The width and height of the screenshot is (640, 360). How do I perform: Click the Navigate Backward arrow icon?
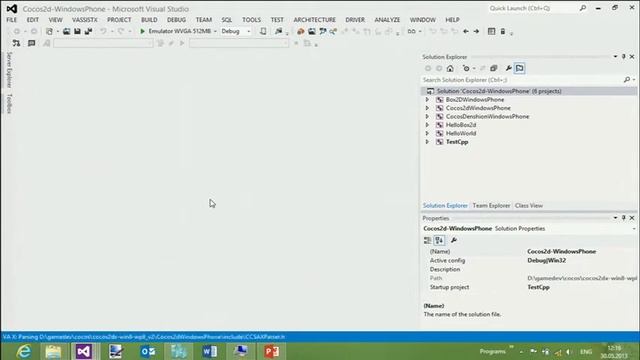466,31
